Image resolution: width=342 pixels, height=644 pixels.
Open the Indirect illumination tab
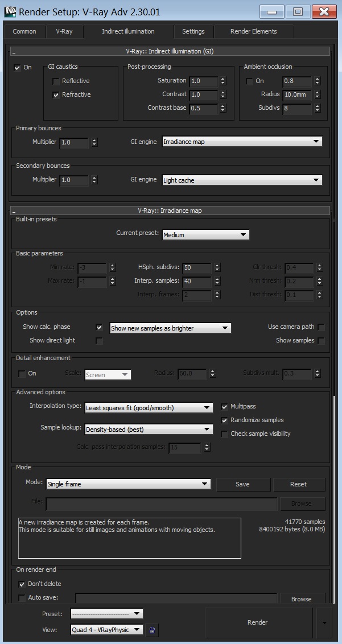pos(128,31)
